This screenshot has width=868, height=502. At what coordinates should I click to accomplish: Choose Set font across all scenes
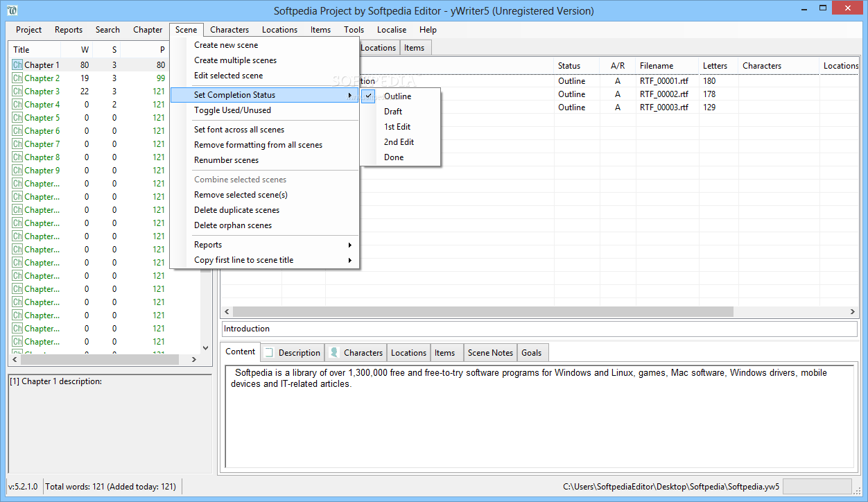pyautogui.click(x=265, y=130)
